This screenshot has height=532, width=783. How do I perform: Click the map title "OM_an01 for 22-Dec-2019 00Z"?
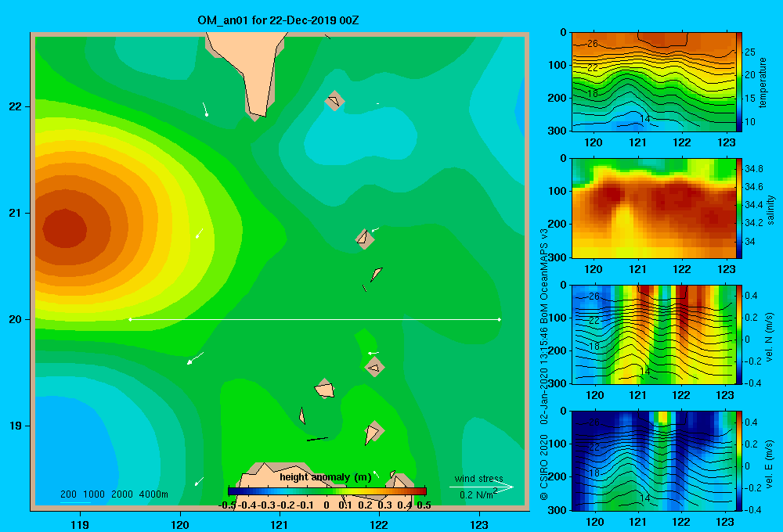tap(278, 20)
